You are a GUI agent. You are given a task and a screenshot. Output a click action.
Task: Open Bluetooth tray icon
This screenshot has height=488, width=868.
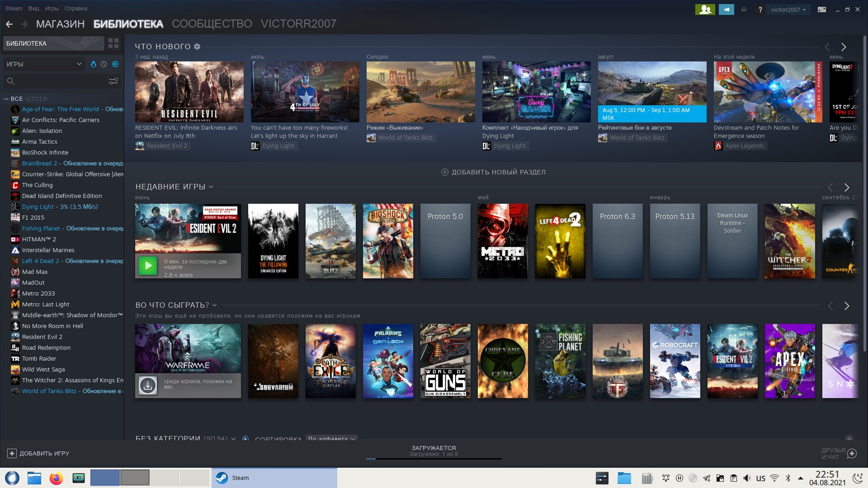[788, 478]
